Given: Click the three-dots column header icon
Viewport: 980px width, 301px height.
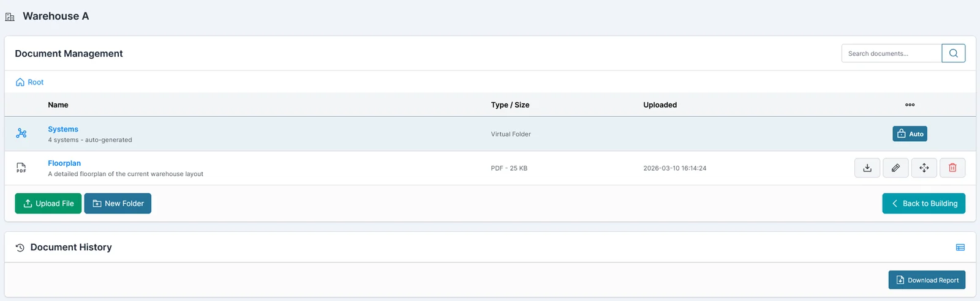Looking at the screenshot, I should pos(910,105).
